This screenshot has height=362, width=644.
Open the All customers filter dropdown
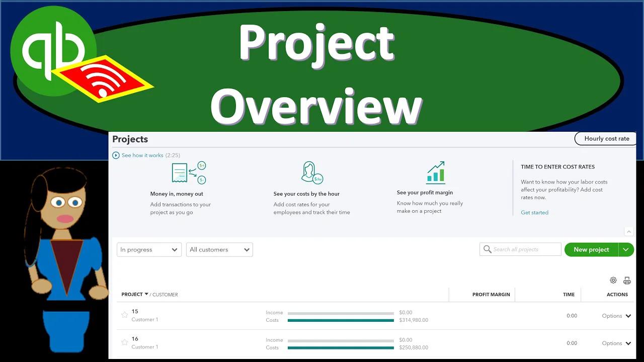pos(219,249)
